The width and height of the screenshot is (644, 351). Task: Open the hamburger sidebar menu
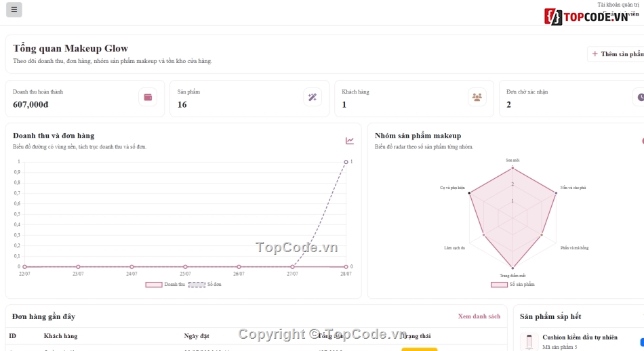click(14, 9)
